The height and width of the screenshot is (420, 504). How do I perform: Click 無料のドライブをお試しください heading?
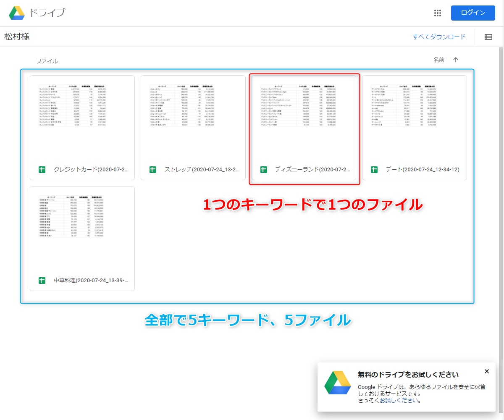[408, 374]
